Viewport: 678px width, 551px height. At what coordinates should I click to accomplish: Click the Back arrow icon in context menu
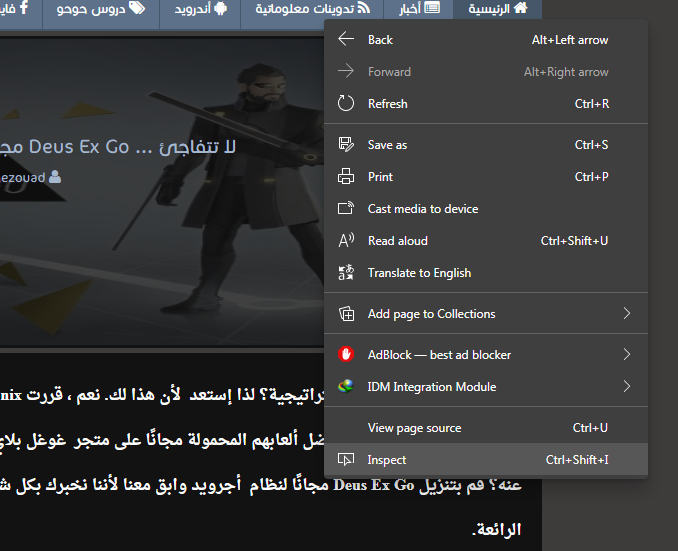347,40
